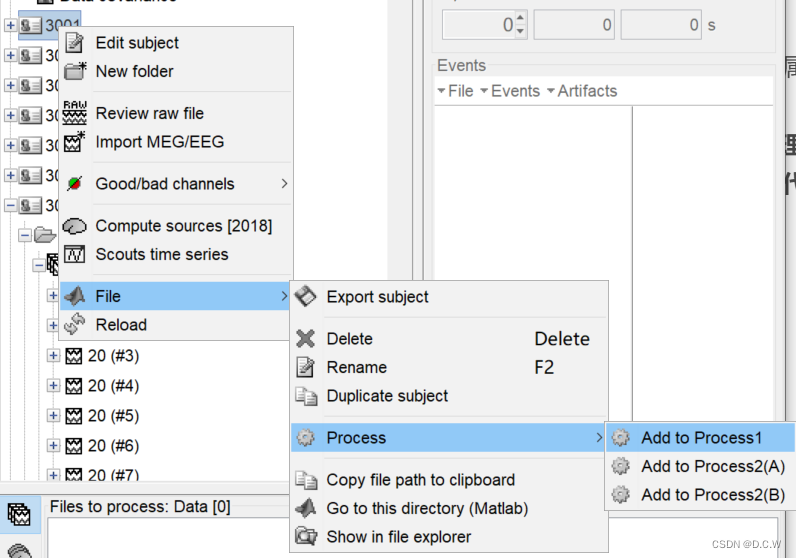Choose Reload from context menu

pyautogui.click(x=175, y=324)
